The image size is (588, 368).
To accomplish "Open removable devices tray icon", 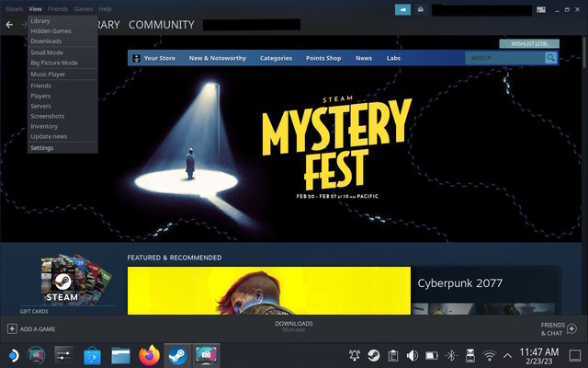I will coord(470,355).
